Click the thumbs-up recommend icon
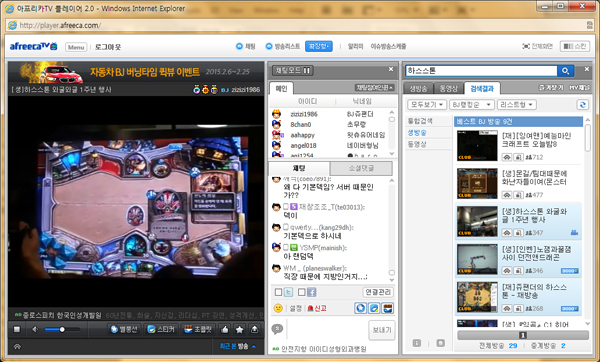This screenshot has height=362, width=600. (225, 329)
